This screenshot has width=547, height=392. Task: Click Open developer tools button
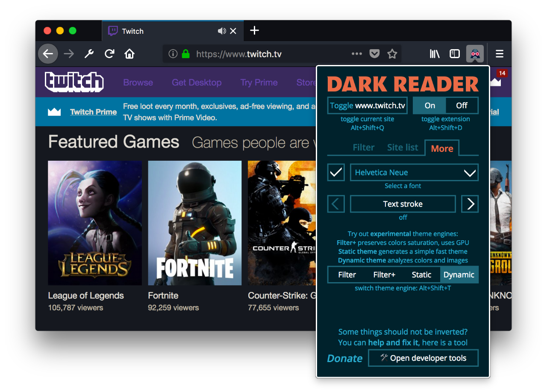423,358
